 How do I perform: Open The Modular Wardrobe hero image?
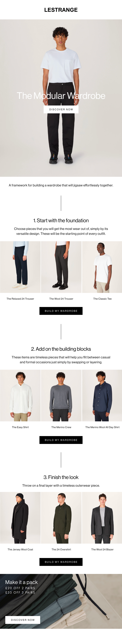coord(61,98)
